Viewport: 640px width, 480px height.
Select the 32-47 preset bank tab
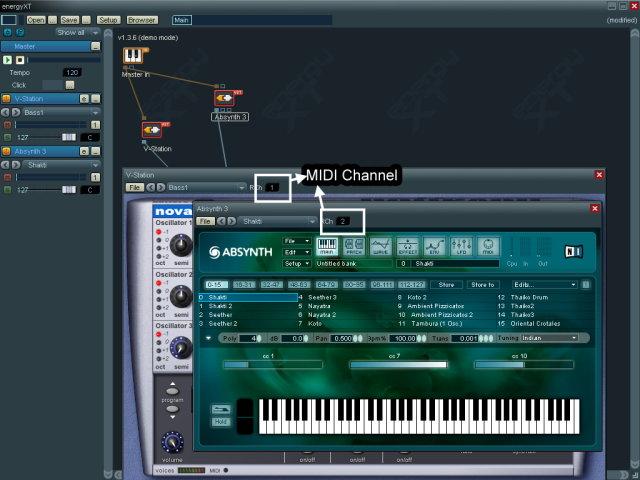(x=272, y=284)
